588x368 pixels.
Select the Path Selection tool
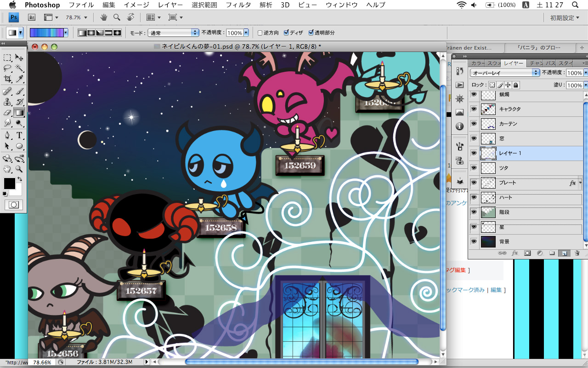(7, 146)
